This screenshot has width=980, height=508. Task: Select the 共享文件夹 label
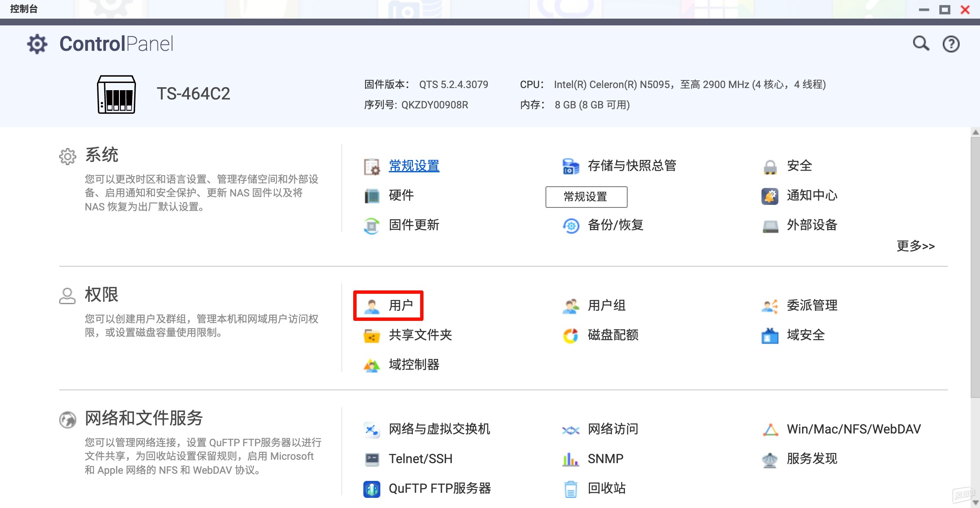[x=420, y=335]
